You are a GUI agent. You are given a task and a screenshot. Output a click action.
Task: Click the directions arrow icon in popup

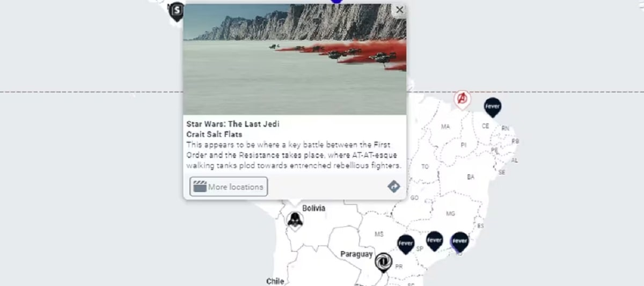394,186
